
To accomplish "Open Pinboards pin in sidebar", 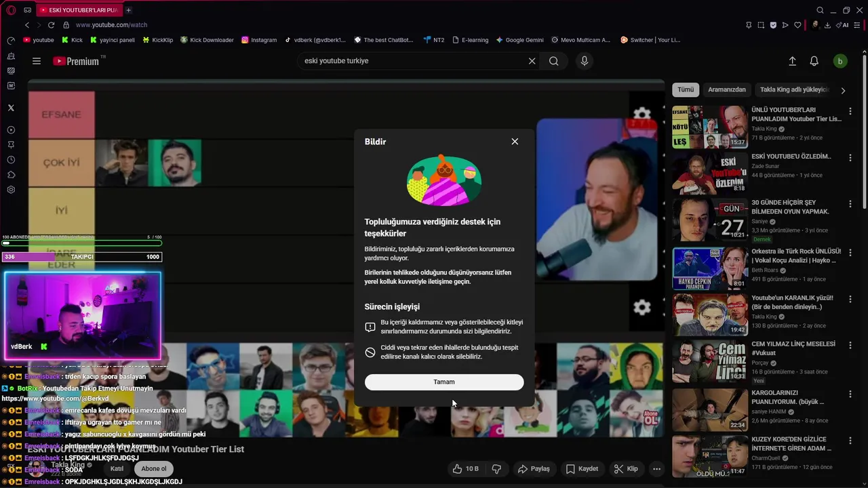I will [x=11, y=145].
